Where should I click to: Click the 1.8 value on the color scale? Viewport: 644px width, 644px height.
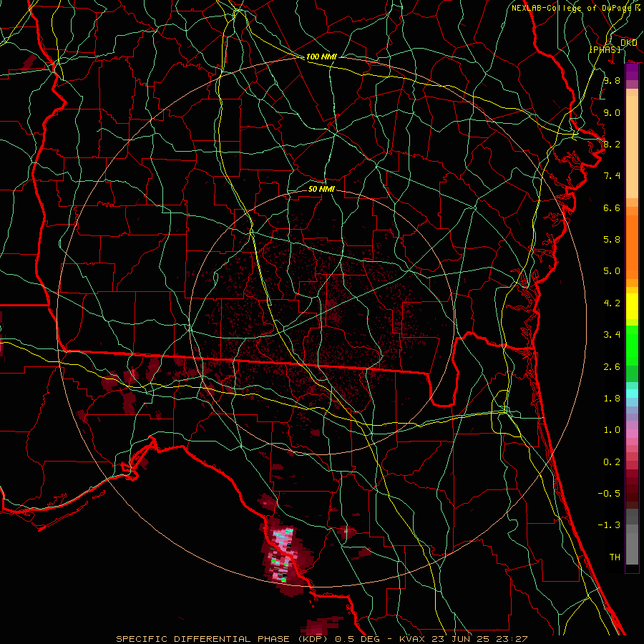tap(612, 399)
